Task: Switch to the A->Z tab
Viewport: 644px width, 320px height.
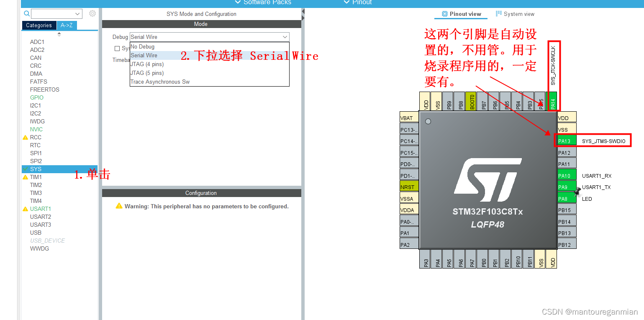Action: pos(67,25)
